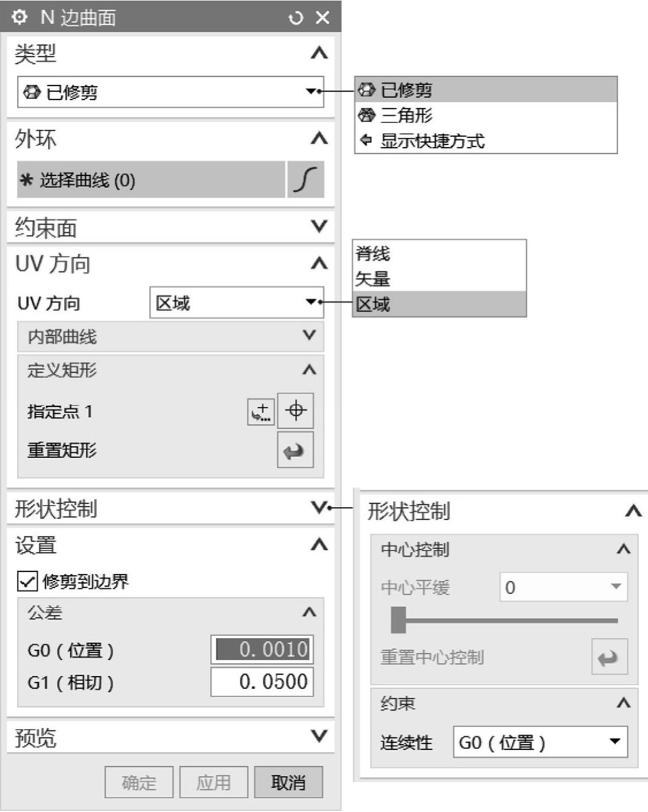The width and height of the screenshot is (648, 812).
Task: Click the 重置中心控制 reset icon
Action: 609,657
